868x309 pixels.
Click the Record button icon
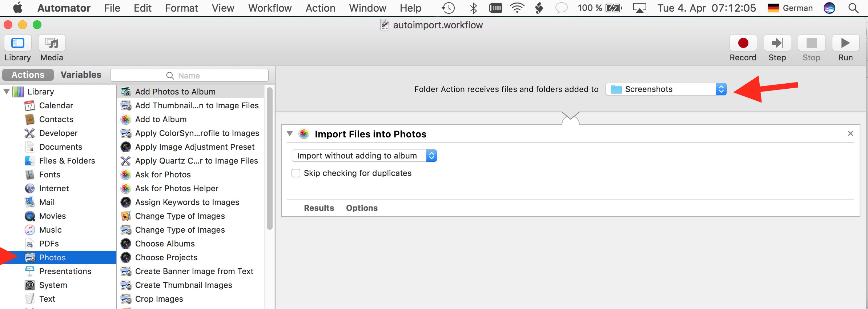click(x=743, y=43)
